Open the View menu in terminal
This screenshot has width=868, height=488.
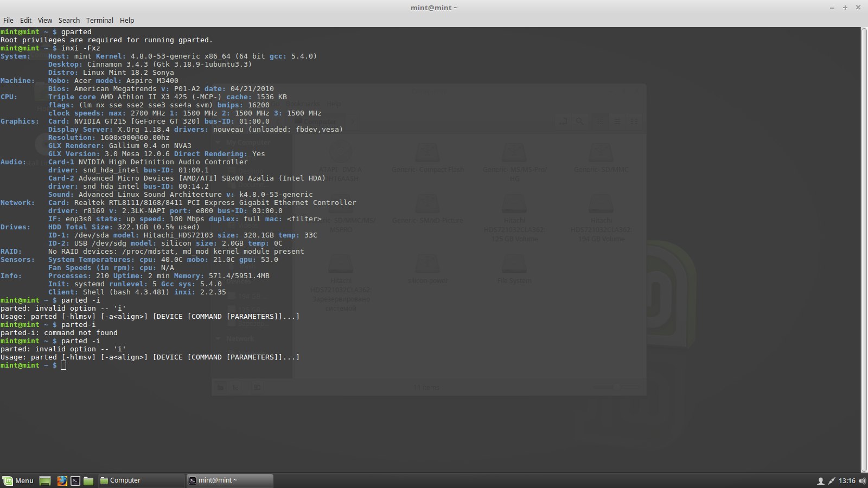point(45,20)
